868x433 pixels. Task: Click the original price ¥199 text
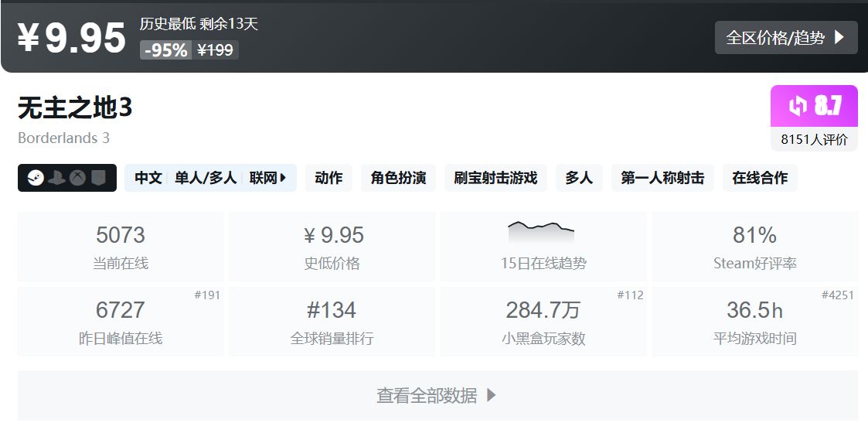216,49
